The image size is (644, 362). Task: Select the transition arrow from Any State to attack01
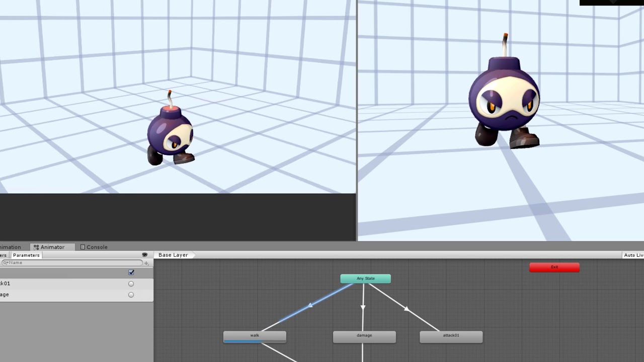[x=407, y=309]
